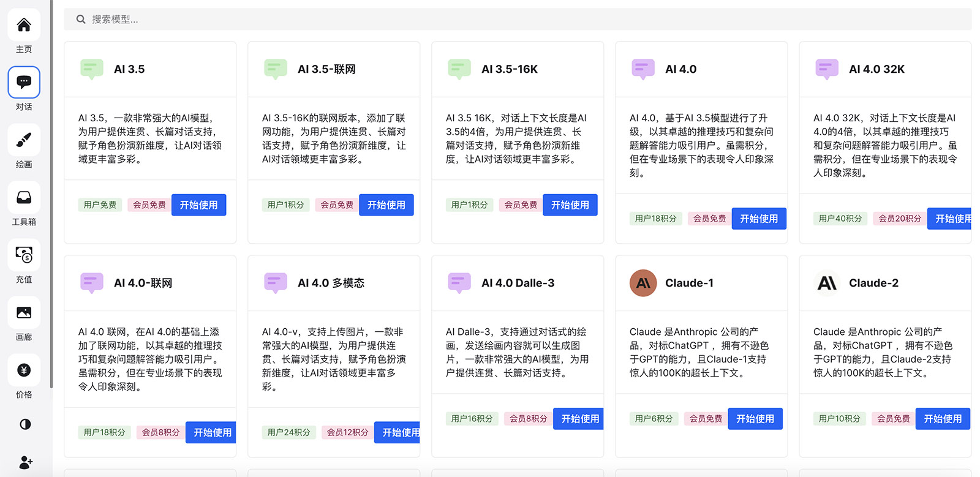Start using AI 4.0 model
This screenshot has height=477, width=980.
(x=759, y=219)
